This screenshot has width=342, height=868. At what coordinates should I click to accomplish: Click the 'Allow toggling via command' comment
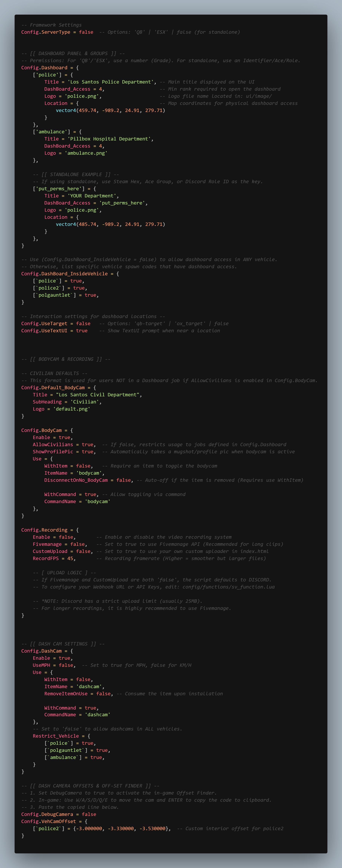[x=144, y=494]
